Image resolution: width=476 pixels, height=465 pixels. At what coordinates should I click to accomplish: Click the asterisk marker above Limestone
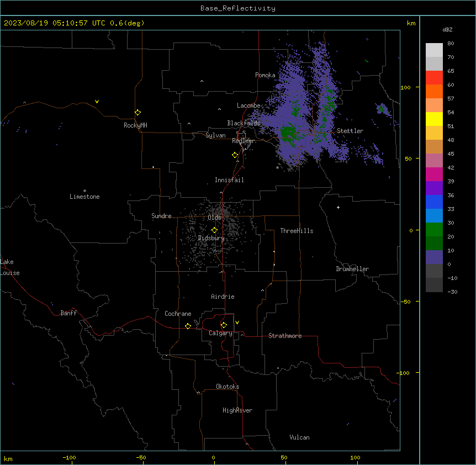(x=84, y=191)
